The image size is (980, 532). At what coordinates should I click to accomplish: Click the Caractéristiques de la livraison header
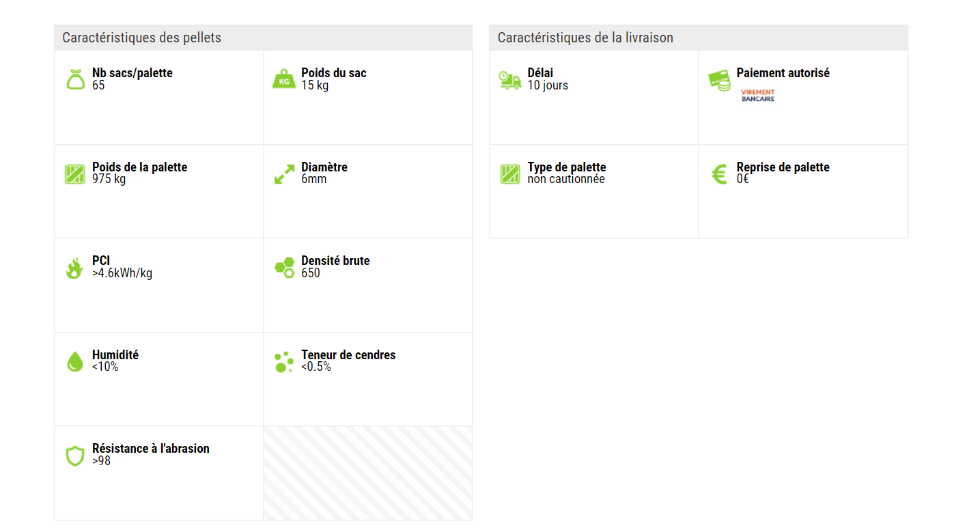tap(585, 38)
